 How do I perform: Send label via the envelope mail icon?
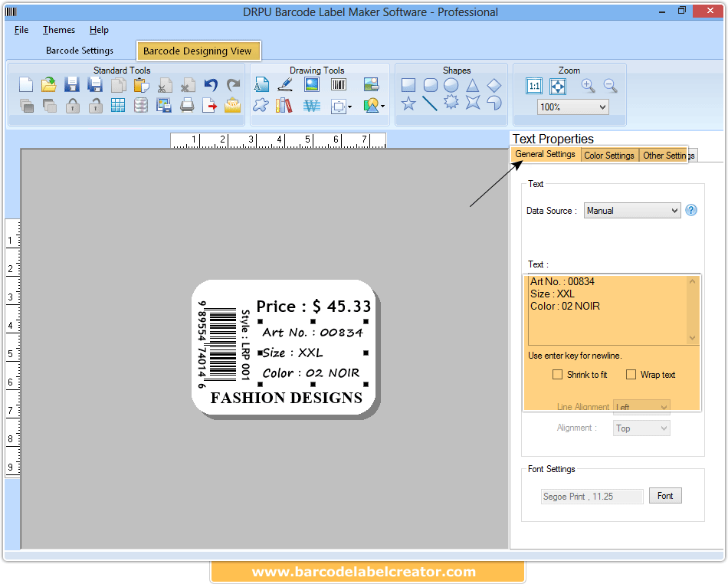point(233,105)
